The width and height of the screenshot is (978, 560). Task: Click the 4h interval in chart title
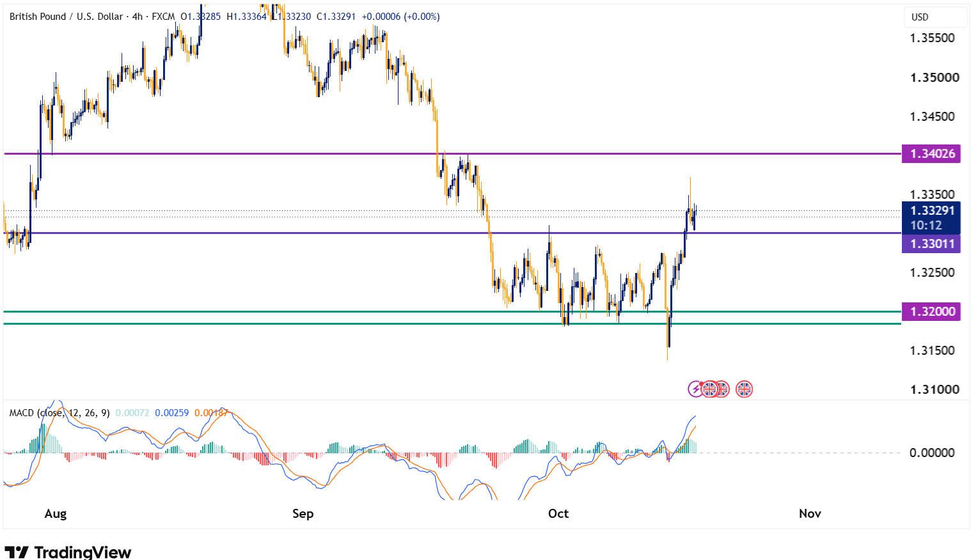tap(138, 17)
